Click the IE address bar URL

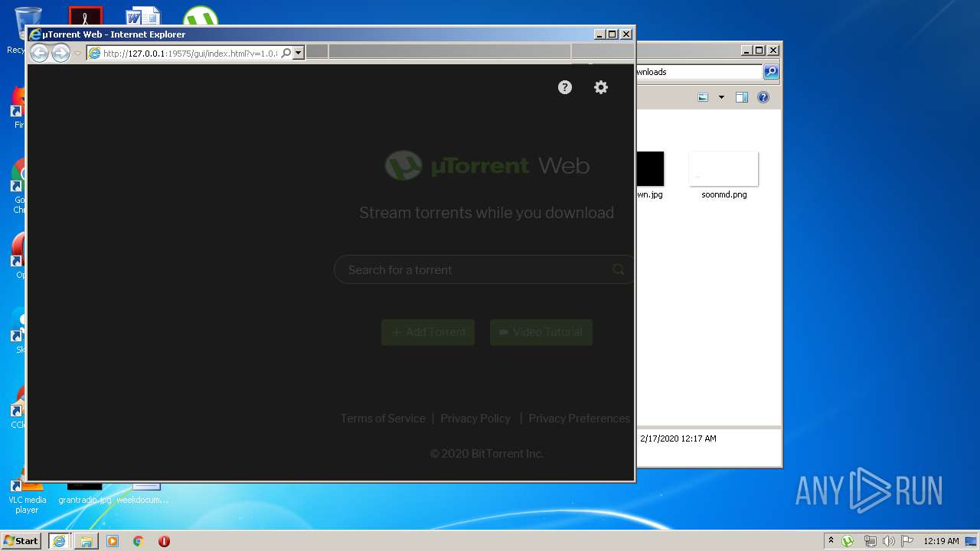tap(190, 54)
